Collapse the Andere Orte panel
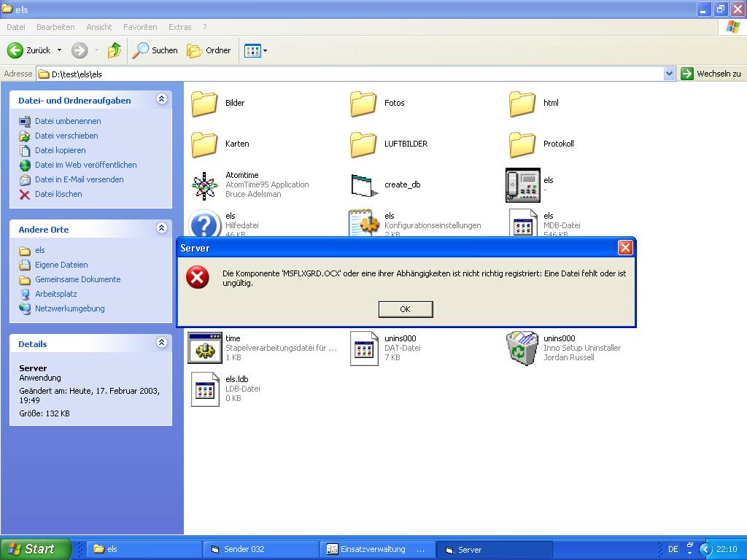747x560 pixels. [x=161, y=229]
